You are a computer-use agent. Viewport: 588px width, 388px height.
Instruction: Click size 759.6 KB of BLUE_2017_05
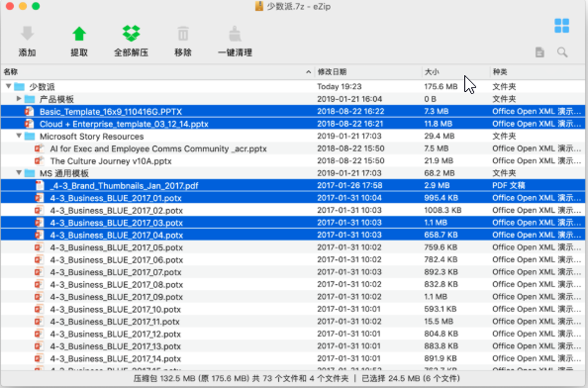tap(441, 247)
